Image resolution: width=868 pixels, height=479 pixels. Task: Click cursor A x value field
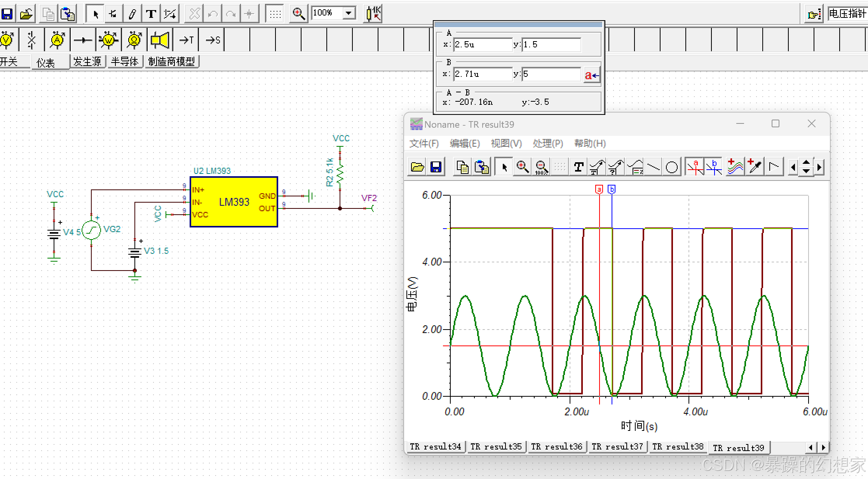[483, 45]
